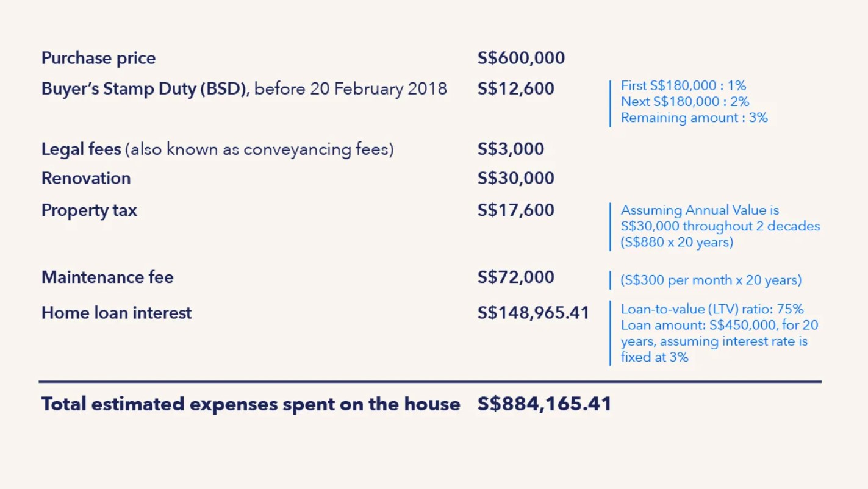Click the "Total estimated expenses spent on the house" label
This screenshot has width=868, height=489.
point(250,404)
